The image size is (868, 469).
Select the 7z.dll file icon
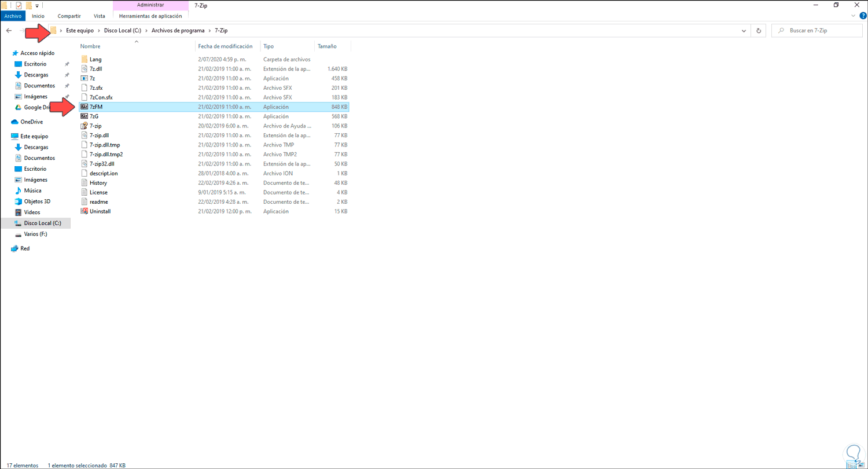(84, 69)
